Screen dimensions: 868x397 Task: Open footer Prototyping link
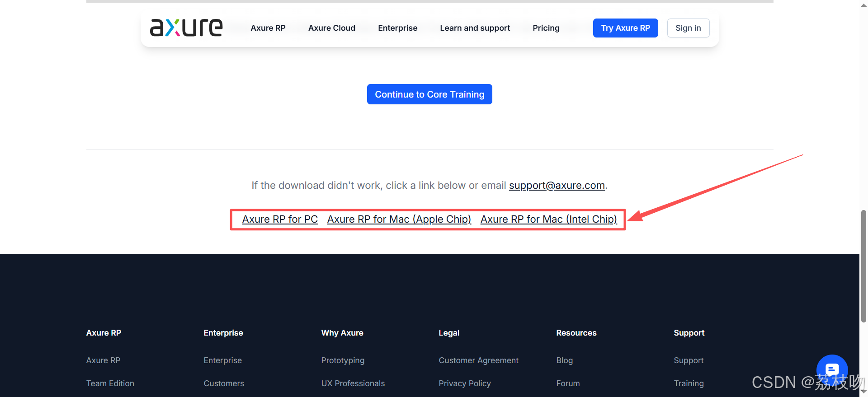343,360
